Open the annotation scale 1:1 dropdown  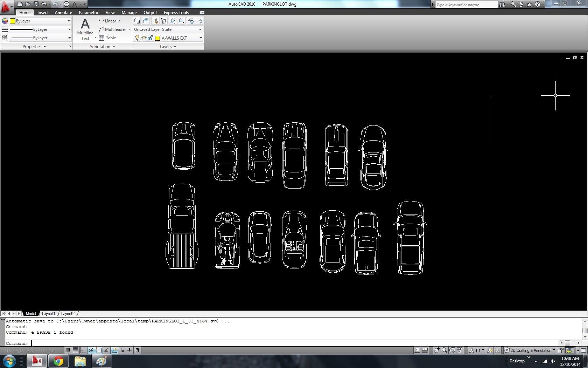[x=477, y=350]
